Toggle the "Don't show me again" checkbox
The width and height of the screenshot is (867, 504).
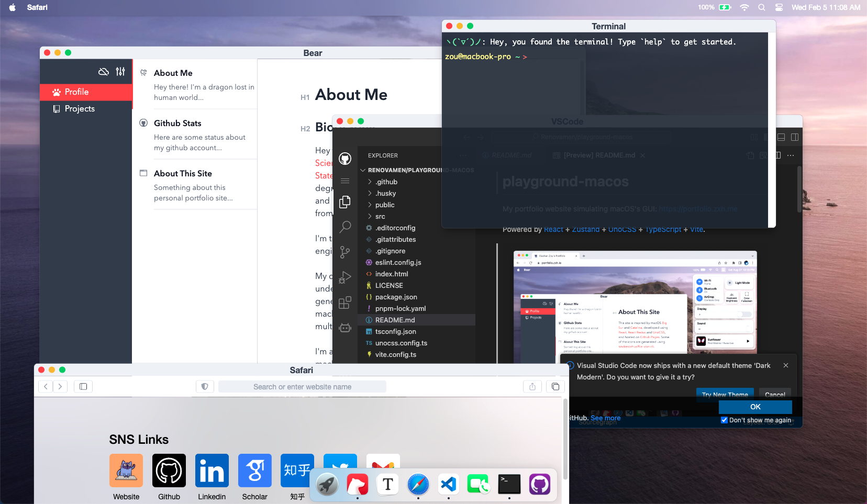coord(724,420)
